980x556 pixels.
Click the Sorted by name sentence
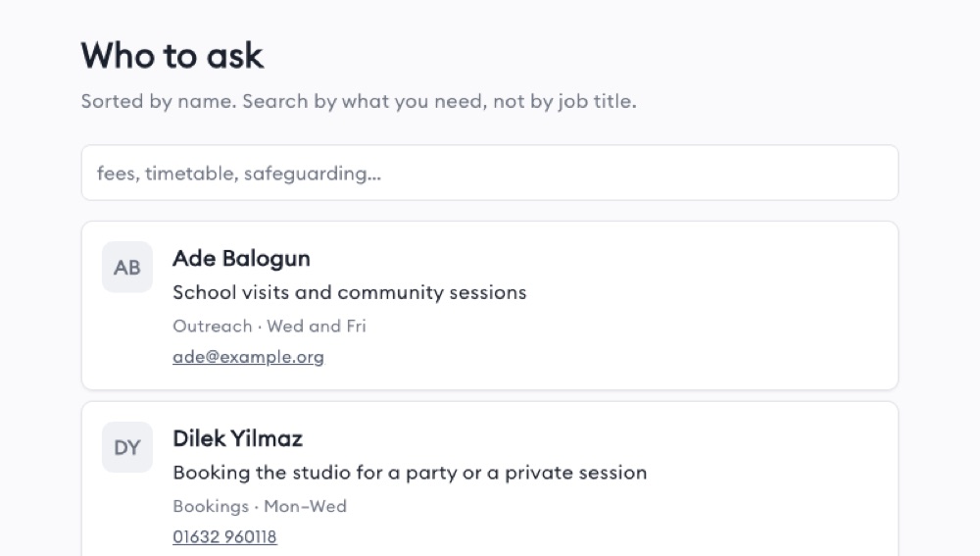pyautogui.click(x=159, y=101)
